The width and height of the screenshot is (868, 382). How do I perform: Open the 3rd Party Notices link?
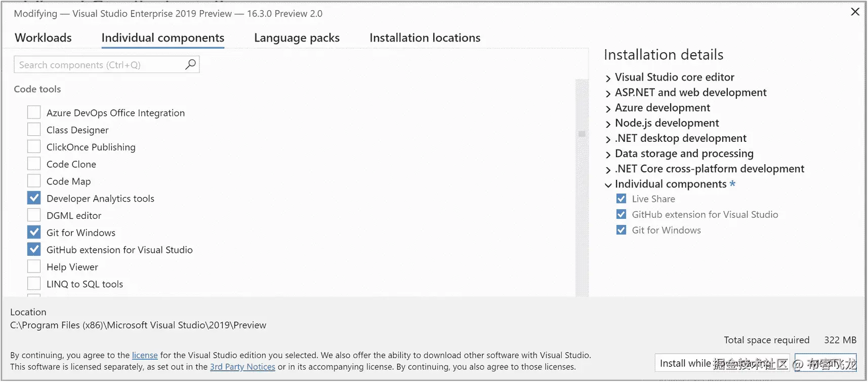242,367
